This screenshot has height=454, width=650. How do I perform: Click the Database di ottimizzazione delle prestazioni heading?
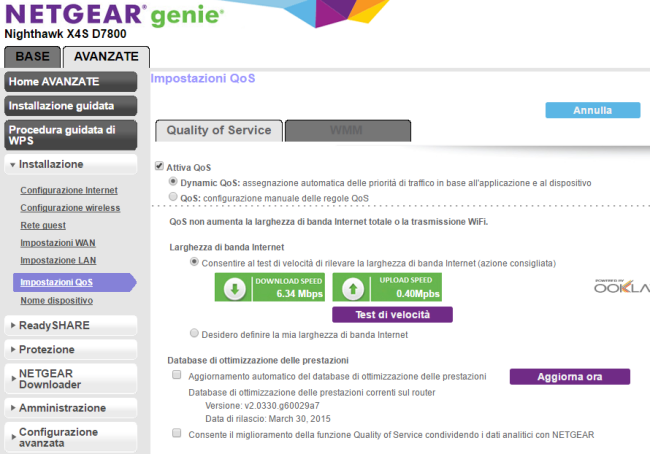pyautogui.click(x=258, y=360)
